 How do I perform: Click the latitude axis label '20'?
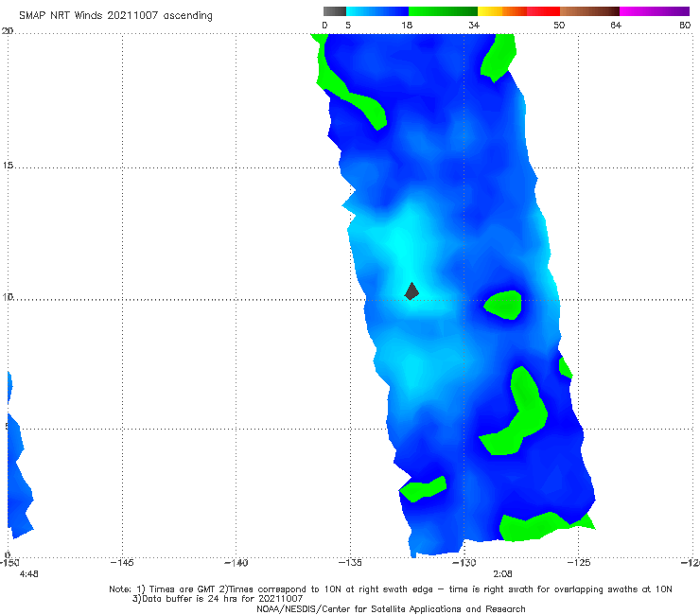click(8, 31)
